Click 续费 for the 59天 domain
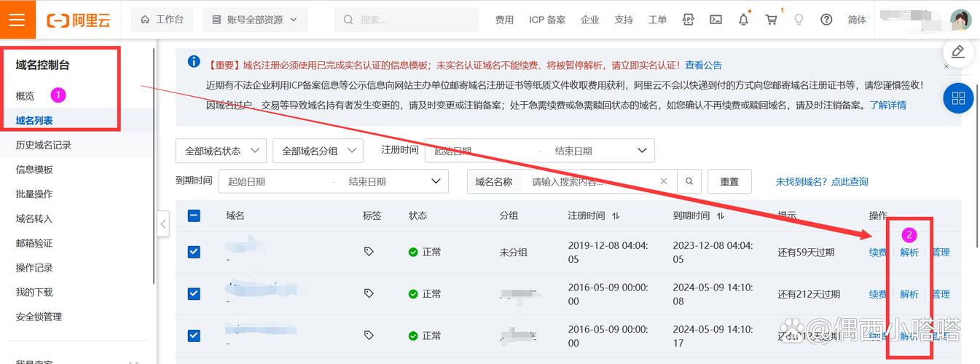980x364 pixels. coord(878,253)
